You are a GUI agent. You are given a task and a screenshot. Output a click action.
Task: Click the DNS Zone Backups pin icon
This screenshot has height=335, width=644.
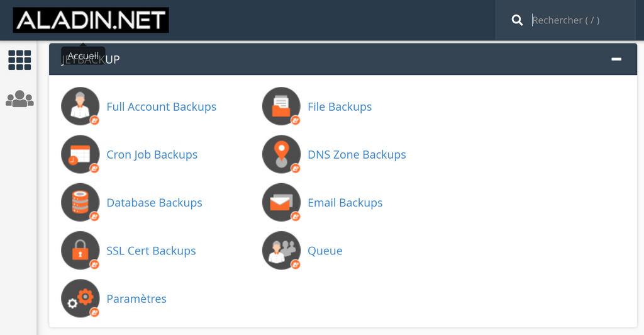click(x=281, y=154)
